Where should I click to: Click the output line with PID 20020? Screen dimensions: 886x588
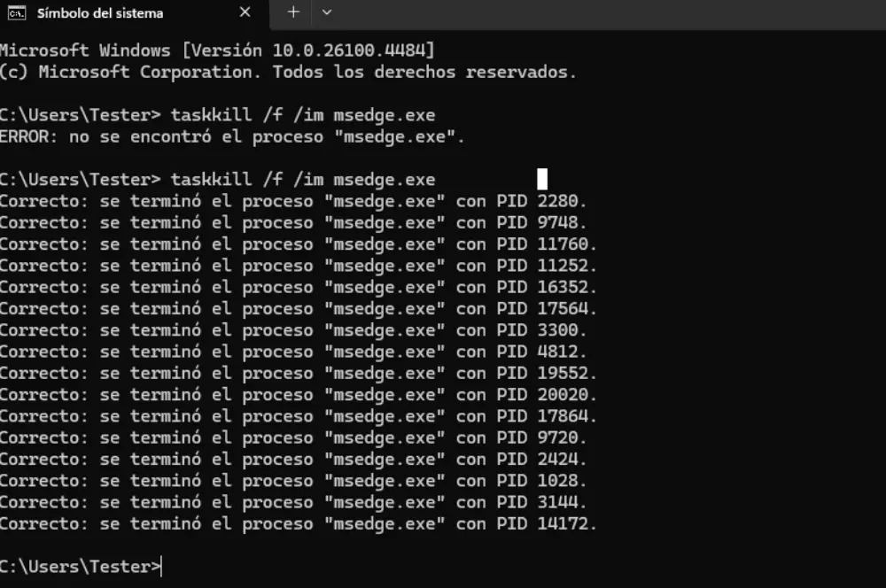pos(298,395)
